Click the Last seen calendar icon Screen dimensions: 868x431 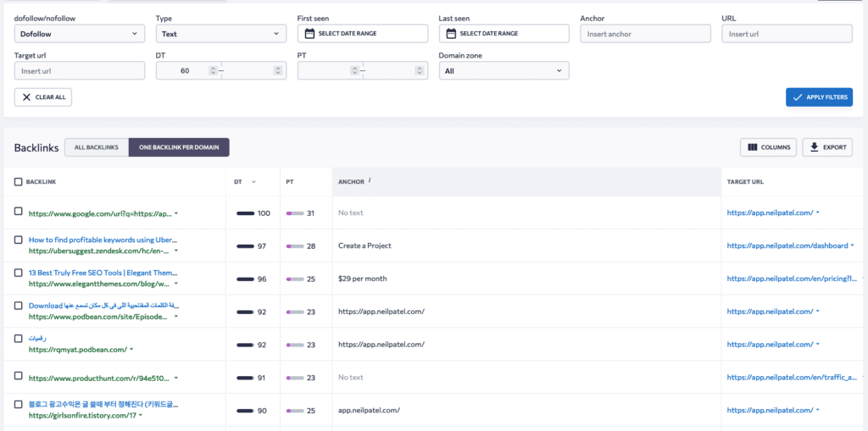point(451,34)
